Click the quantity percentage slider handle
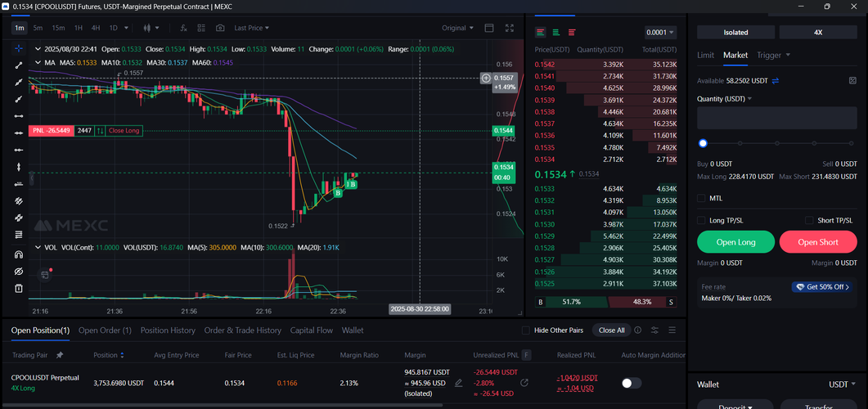 pyautogui.click(x=703, y=143)
